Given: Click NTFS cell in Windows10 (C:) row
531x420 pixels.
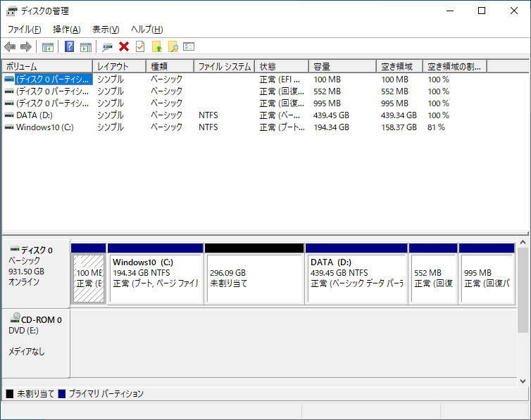Looking at the screenshot, I should [208, 127].
